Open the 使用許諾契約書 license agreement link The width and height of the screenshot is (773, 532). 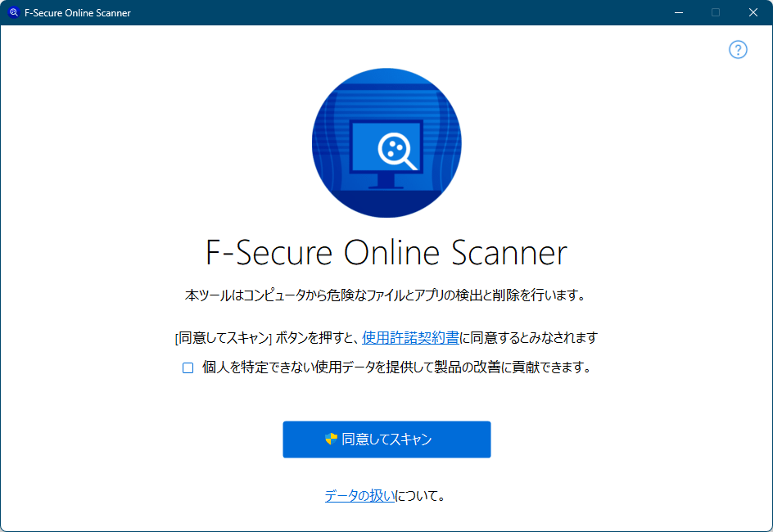410,338
